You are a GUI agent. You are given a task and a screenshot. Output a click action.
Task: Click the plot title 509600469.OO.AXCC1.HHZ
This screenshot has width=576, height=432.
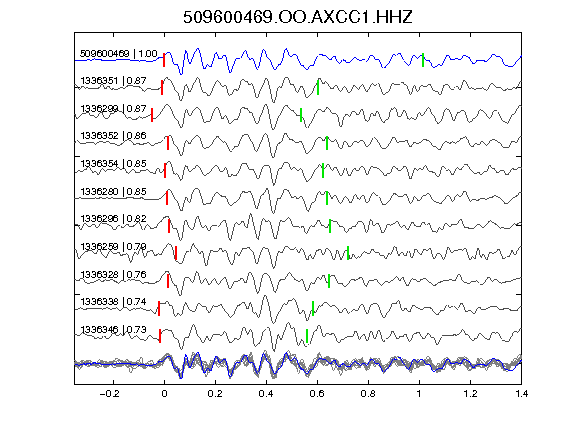click(x=298, y=17)
